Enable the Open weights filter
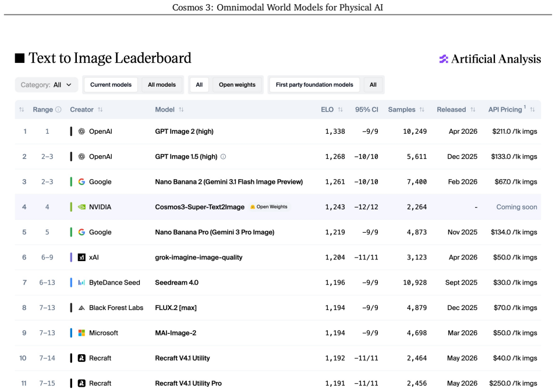Image resolution: width=556 pixels, height=392 pixels. [x=237, y=85]
